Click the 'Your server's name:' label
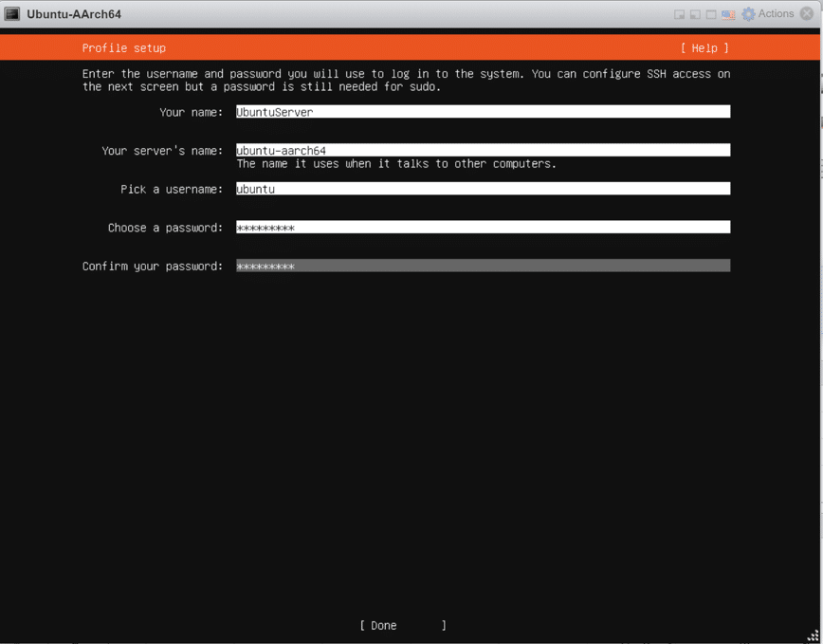 [x=162, y=151]
